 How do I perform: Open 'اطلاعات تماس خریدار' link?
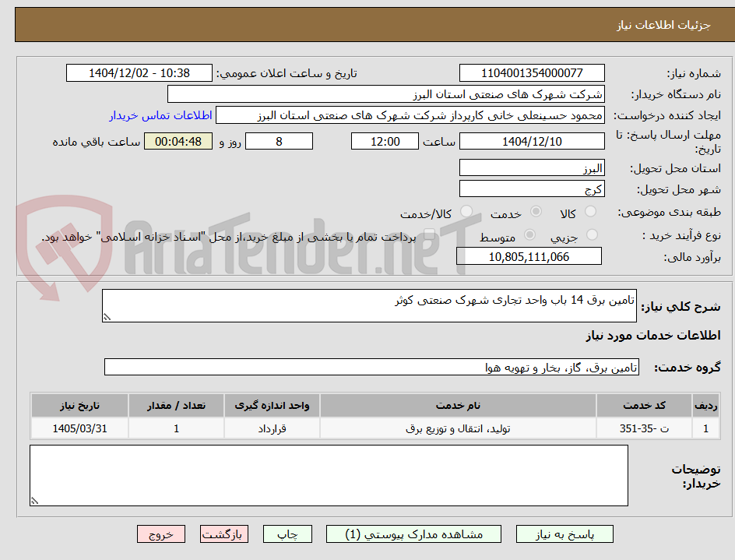point(160,115)
